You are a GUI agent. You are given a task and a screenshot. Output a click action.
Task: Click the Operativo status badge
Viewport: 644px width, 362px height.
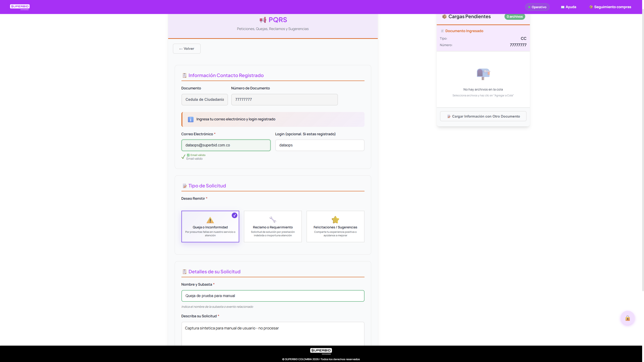pos(537,7)
